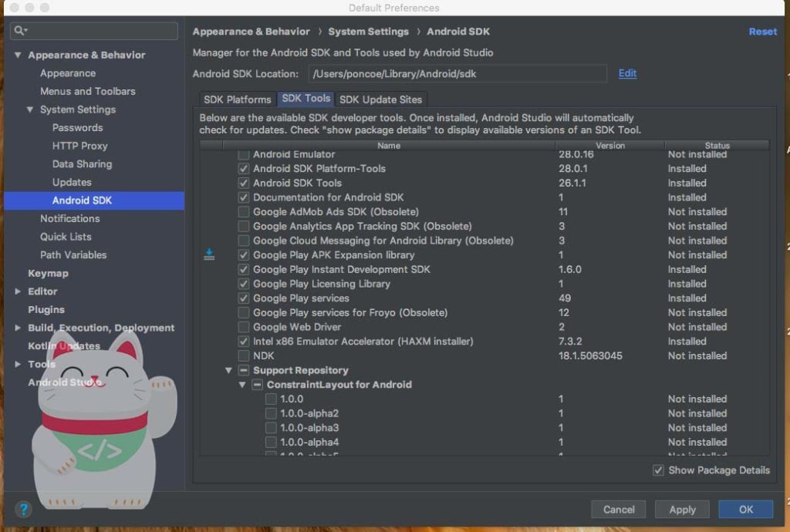Check Google Play services for Froyo checkbox

pos(244,312)
